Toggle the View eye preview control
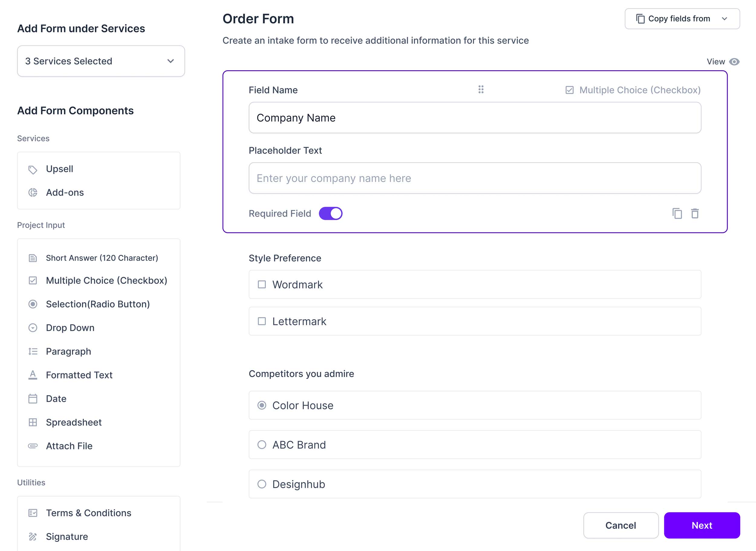 [x=734, y=61]
